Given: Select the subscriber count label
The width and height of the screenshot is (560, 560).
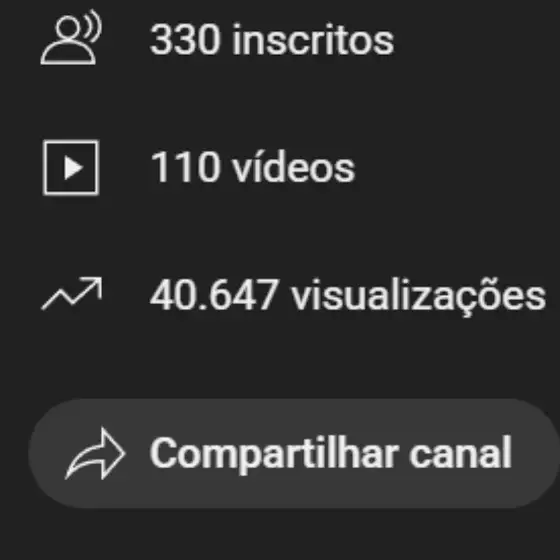Looking at the screenshot, I should 272,40.
